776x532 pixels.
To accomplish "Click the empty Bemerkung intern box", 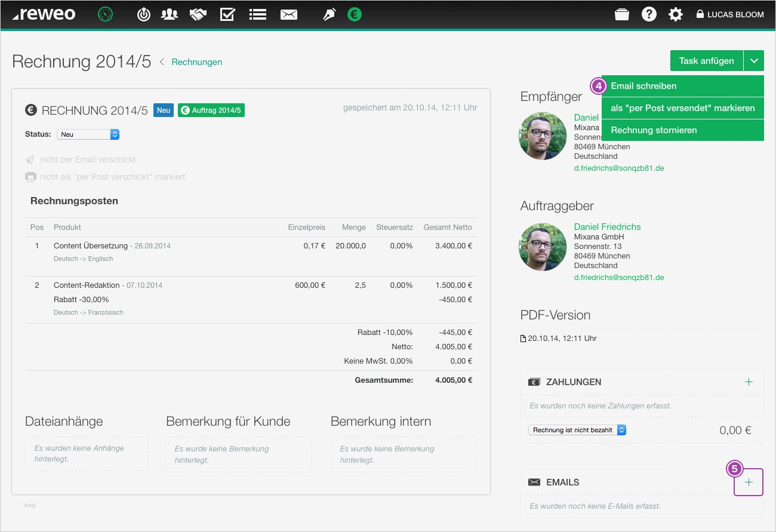I will 404,454.
